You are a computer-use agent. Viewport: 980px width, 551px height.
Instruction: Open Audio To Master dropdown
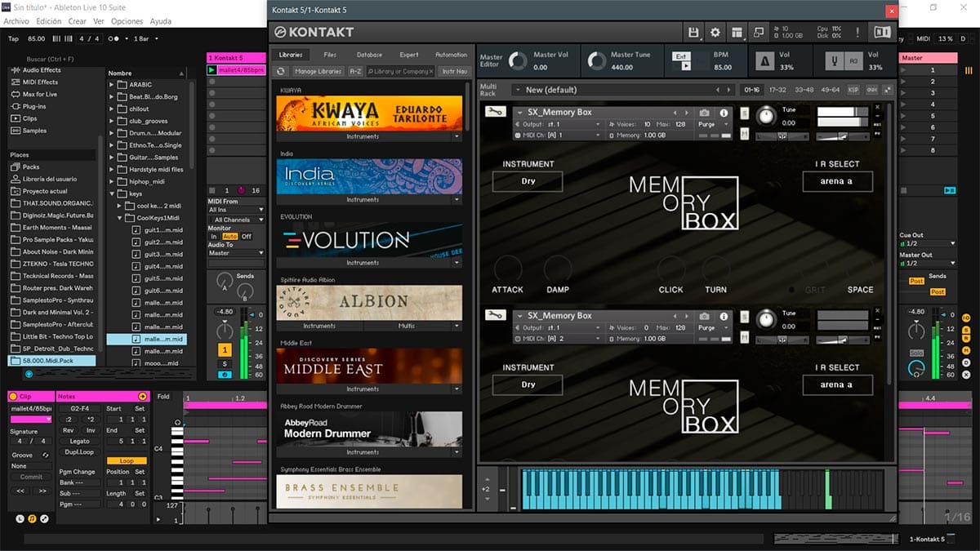pyautogui.click(x=237, y=253)
